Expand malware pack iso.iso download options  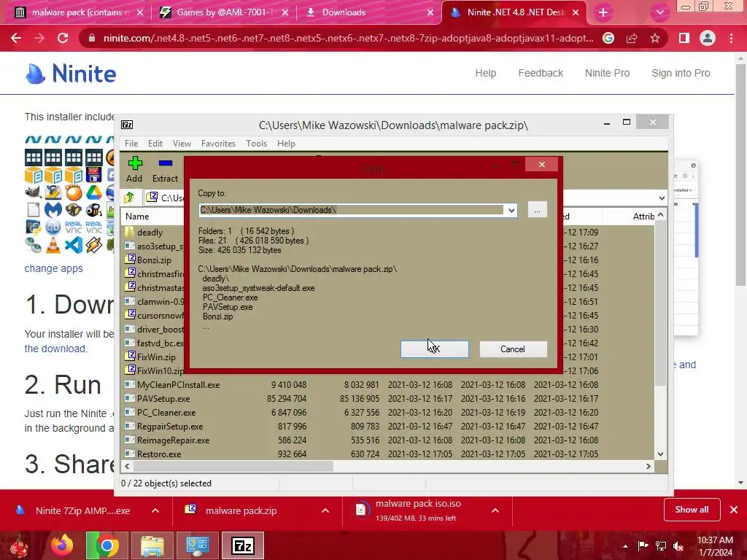(x=495, y=510)
